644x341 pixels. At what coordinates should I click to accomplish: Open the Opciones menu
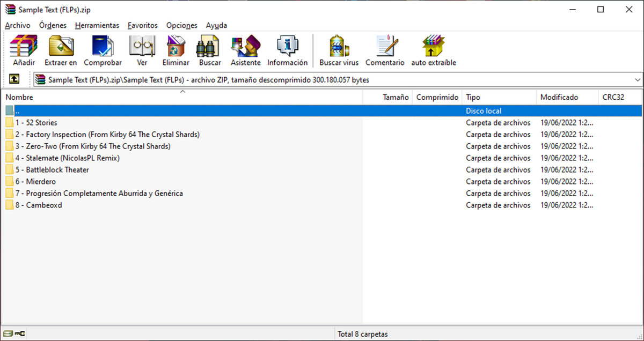point(181,25)
